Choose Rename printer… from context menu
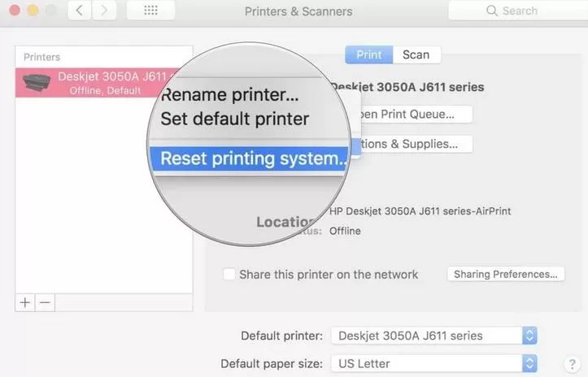This screenshot has height=377, width=588. pos(230,94)
